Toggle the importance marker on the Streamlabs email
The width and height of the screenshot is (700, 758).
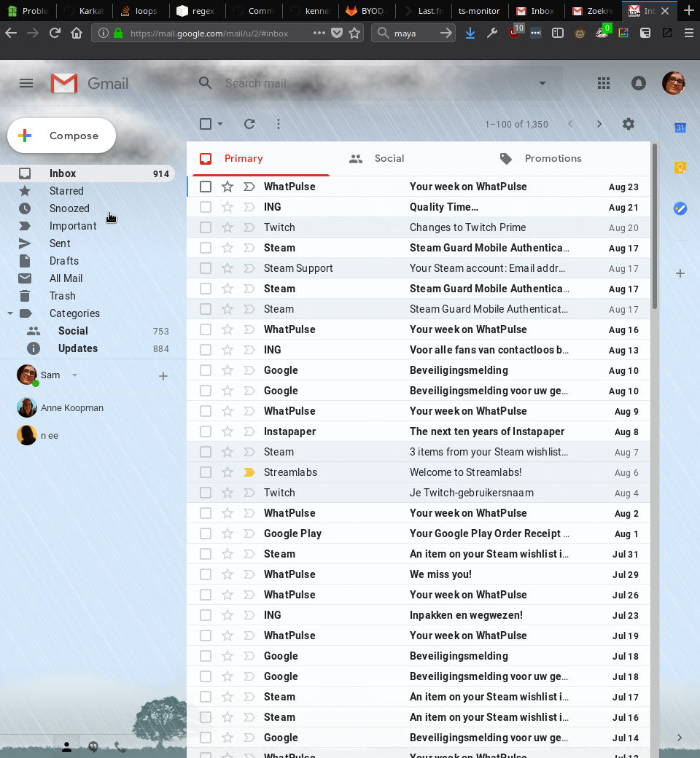point(249,472)
